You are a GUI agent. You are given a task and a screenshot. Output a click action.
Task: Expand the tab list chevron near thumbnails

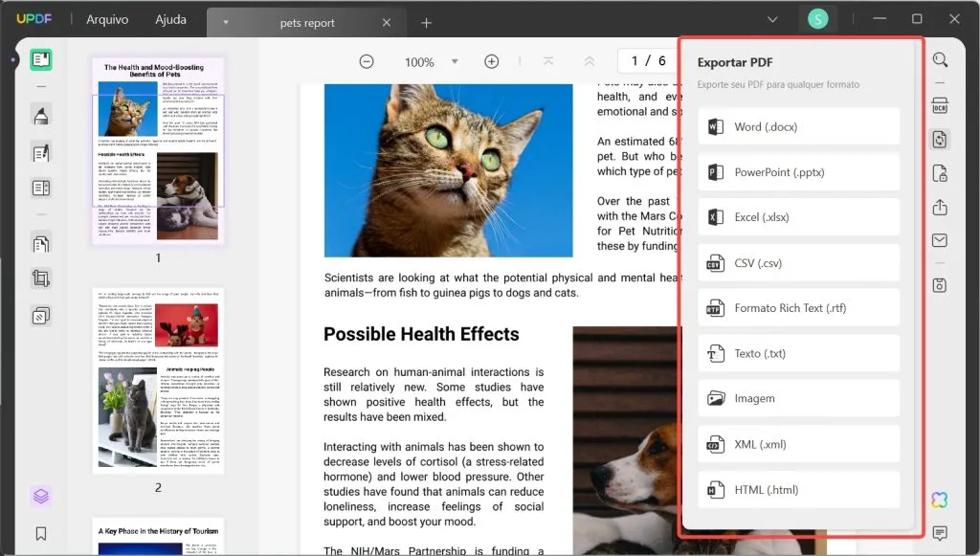coord(226,19)
